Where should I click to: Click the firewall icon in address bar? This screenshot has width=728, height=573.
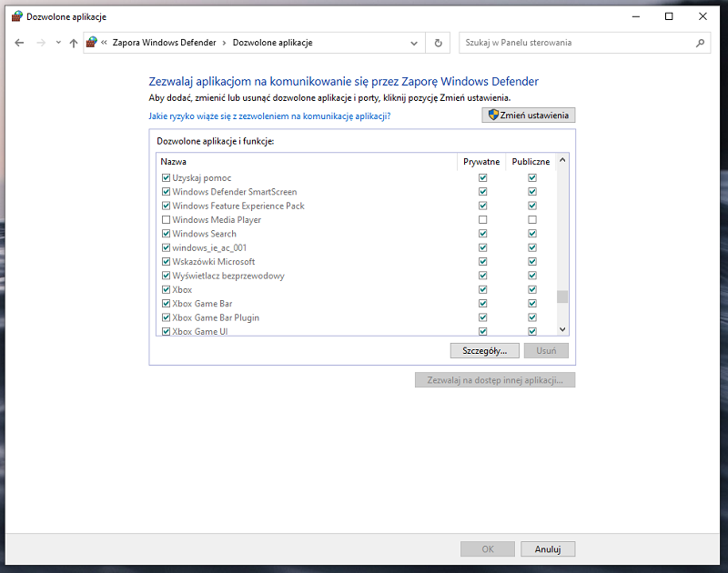[x=92, y=42]
